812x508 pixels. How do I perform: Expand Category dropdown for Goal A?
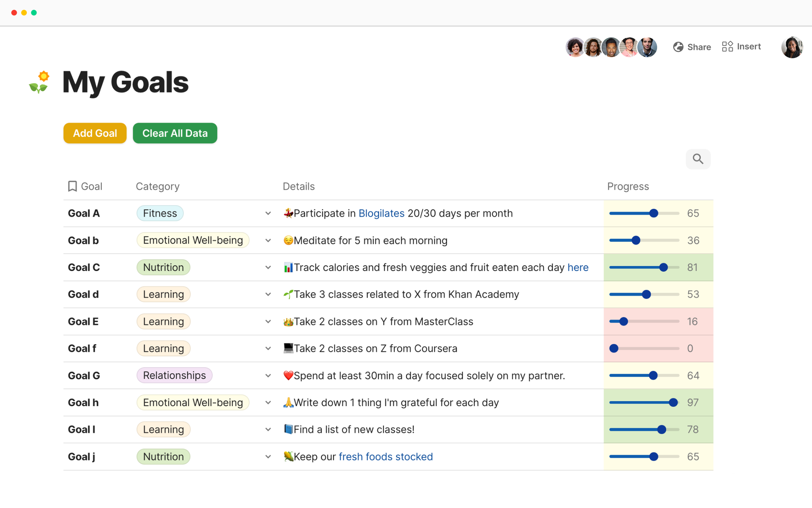(x=268, y=213)
